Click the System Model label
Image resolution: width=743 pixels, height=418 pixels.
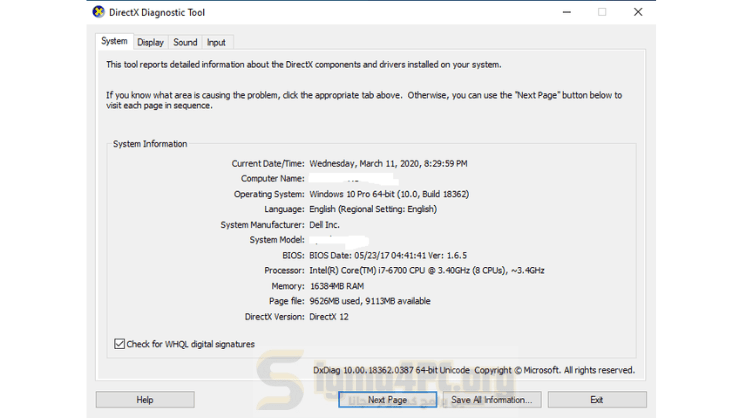point(277,240)
